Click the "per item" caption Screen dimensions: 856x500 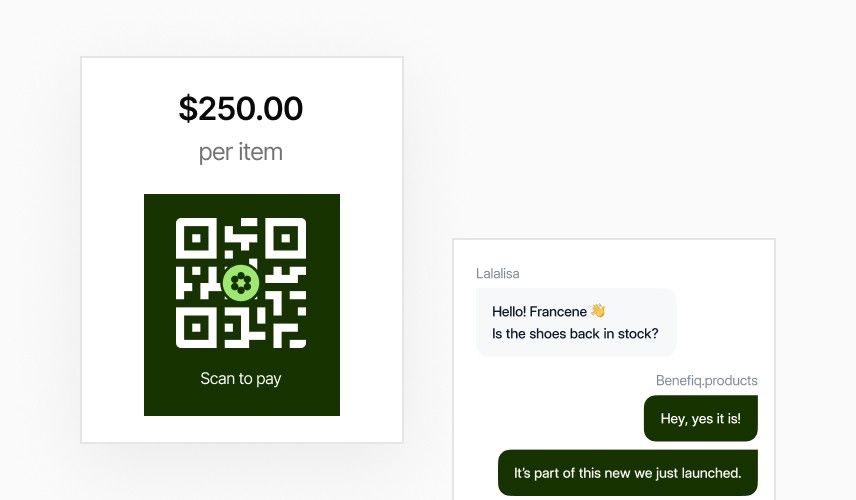[241, 152]
